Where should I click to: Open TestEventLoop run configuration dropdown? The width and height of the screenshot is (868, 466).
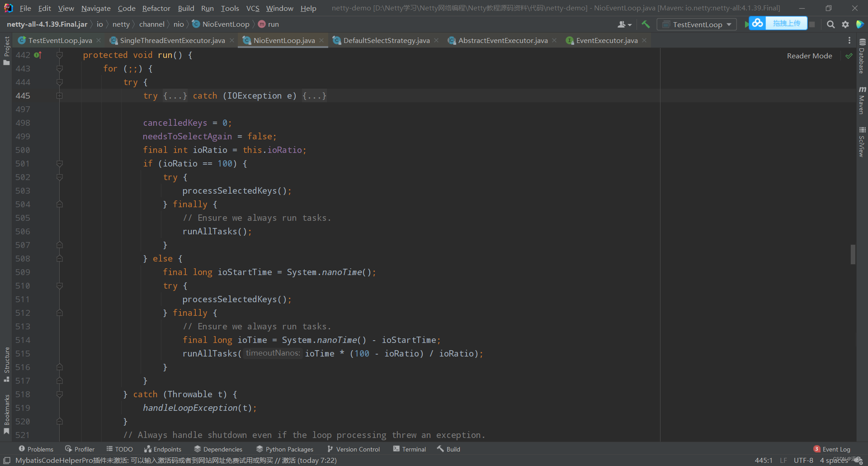(x=697, y=24)
